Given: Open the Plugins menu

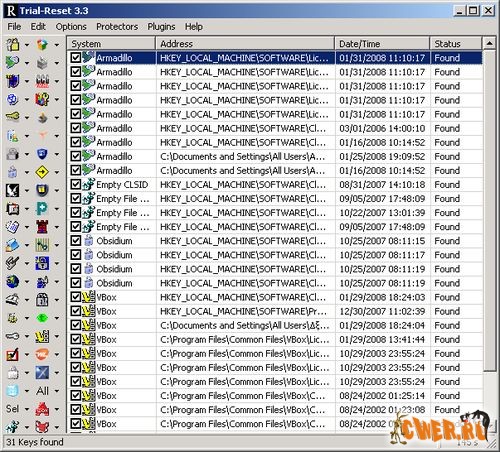Looking at the screenshot, I should [x=161, y=27].
